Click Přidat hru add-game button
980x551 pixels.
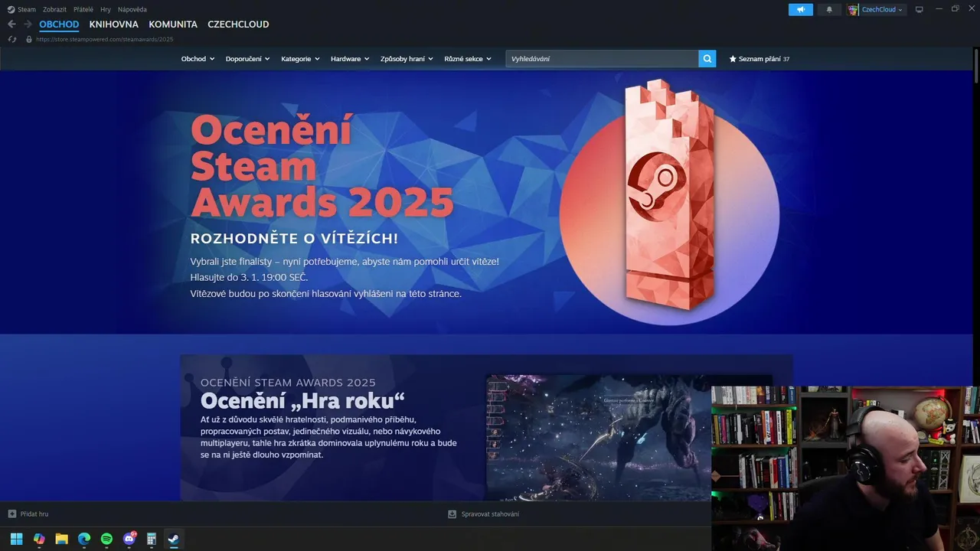click(28, 514)
